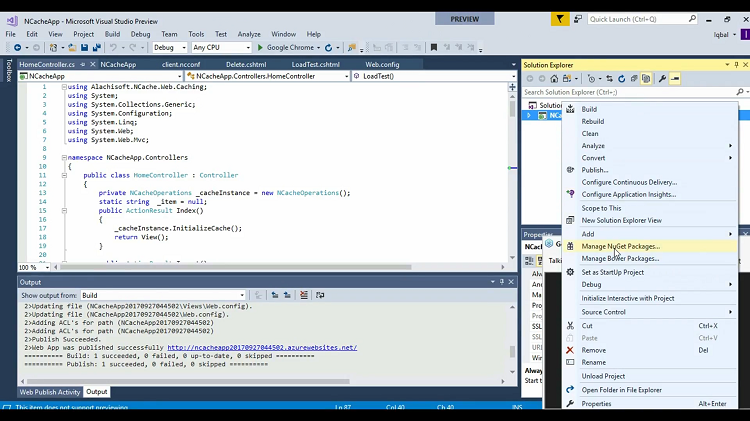
Task: Open the Analyze menu in menu bar
Action: point(249,34)
